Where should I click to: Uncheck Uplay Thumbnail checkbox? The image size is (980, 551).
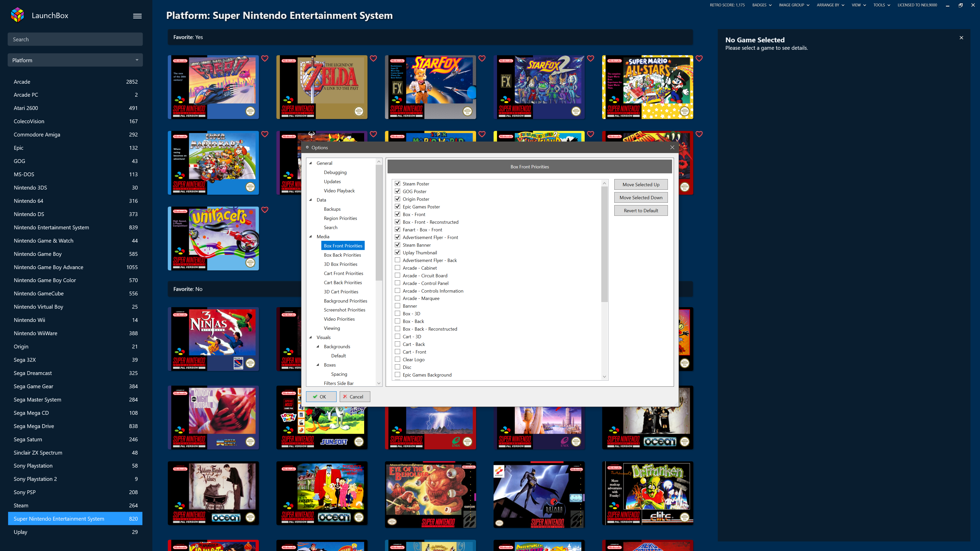click(397, 252)
